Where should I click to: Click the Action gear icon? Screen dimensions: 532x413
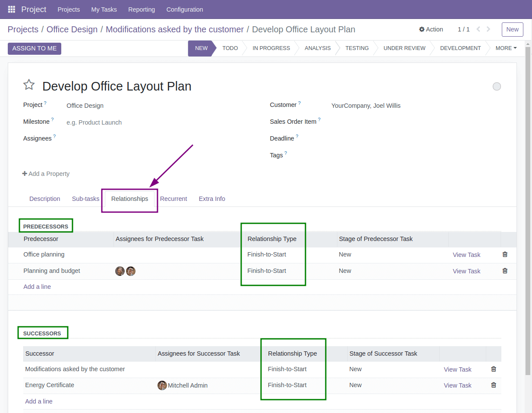(422, 29)
